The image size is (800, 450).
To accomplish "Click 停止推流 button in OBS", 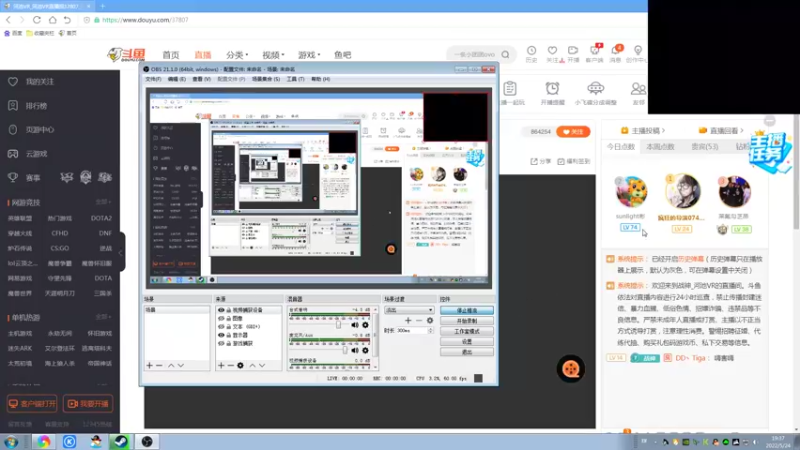I will point(466,310).
